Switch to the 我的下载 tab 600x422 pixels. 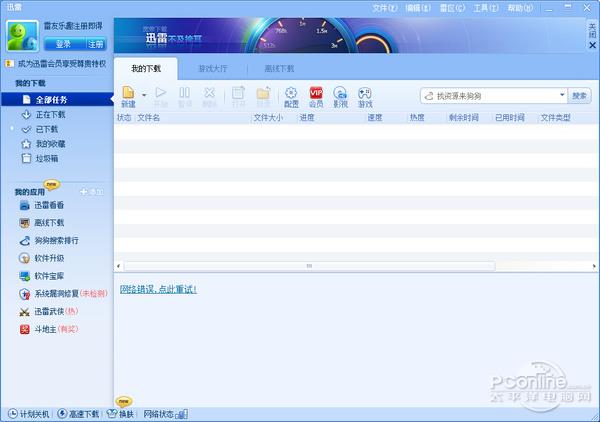pos(146,69)
